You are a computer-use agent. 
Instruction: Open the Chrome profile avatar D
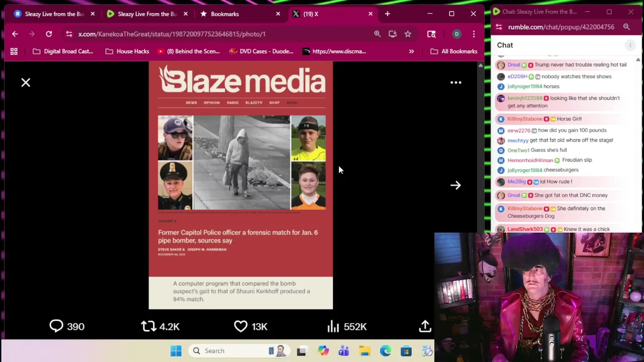tap(456, 34)
